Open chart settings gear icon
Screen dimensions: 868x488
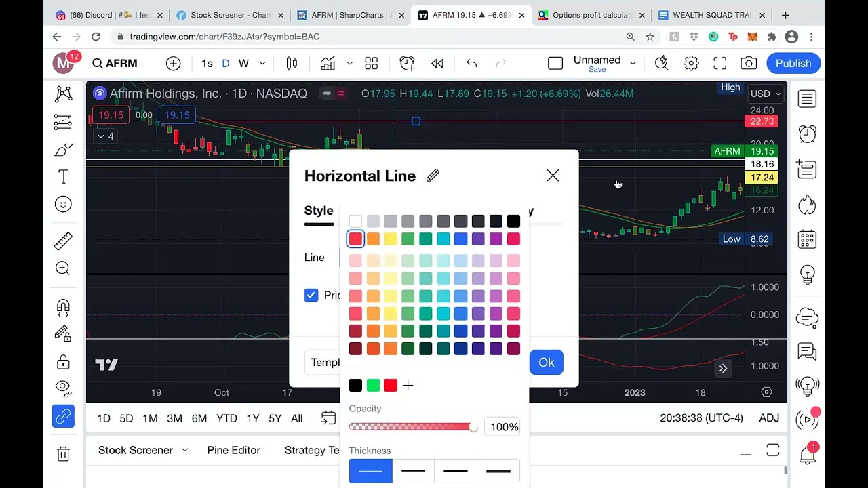coord(691,63)
